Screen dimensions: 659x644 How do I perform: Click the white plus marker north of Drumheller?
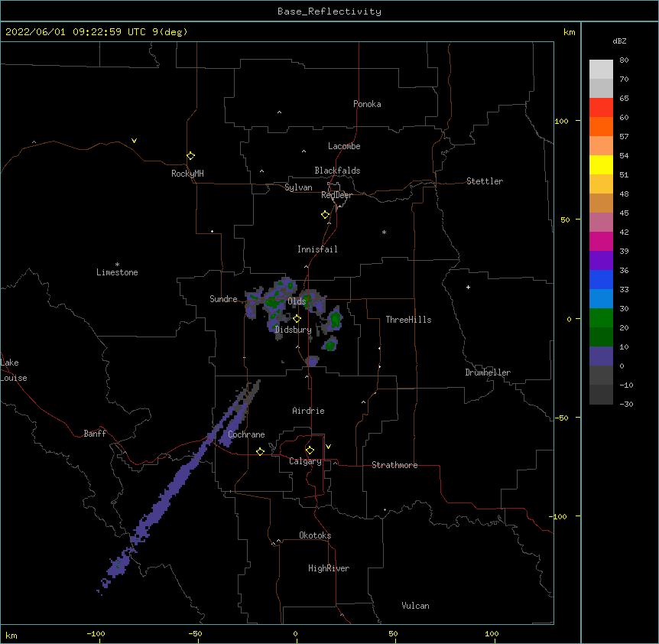coord(468,287)
